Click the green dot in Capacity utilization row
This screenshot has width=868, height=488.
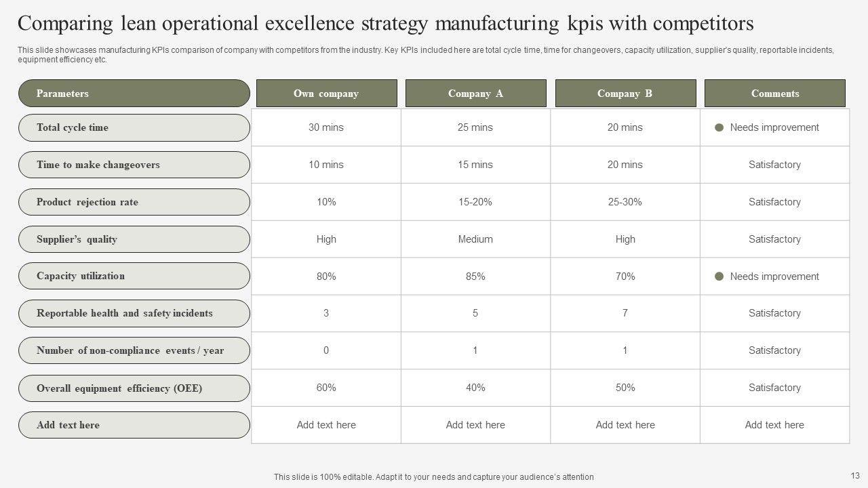719,277
